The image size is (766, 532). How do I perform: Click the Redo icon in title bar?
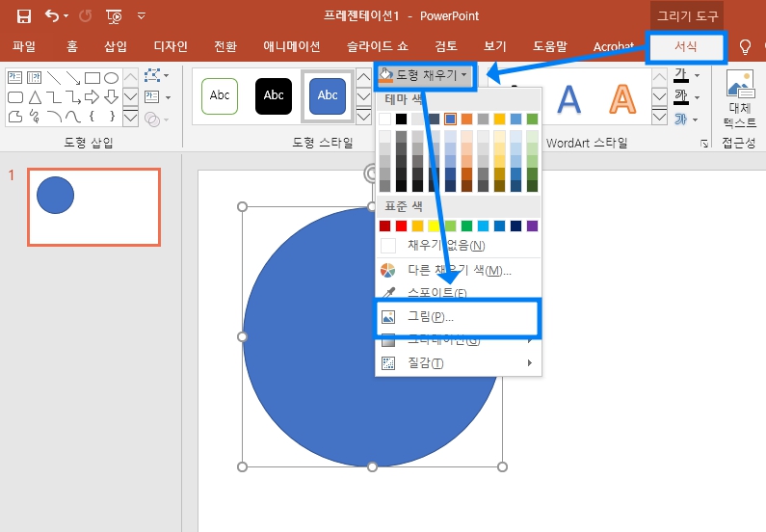(85, 16)
